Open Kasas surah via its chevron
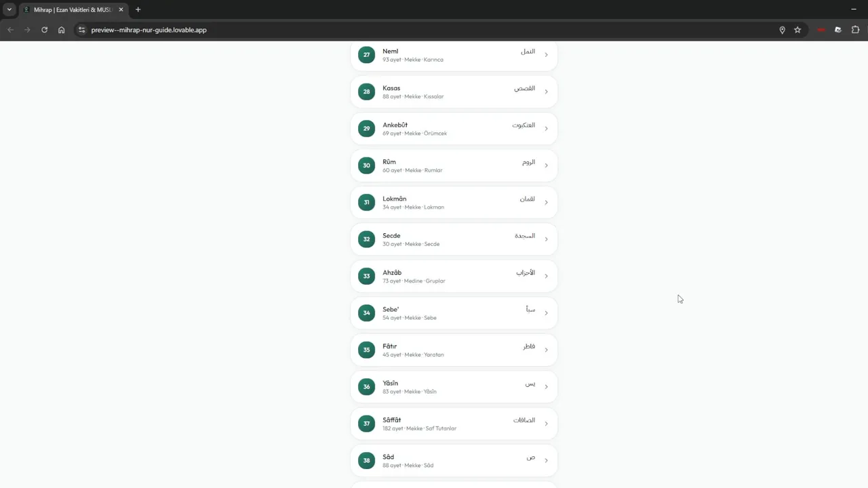 546,91
